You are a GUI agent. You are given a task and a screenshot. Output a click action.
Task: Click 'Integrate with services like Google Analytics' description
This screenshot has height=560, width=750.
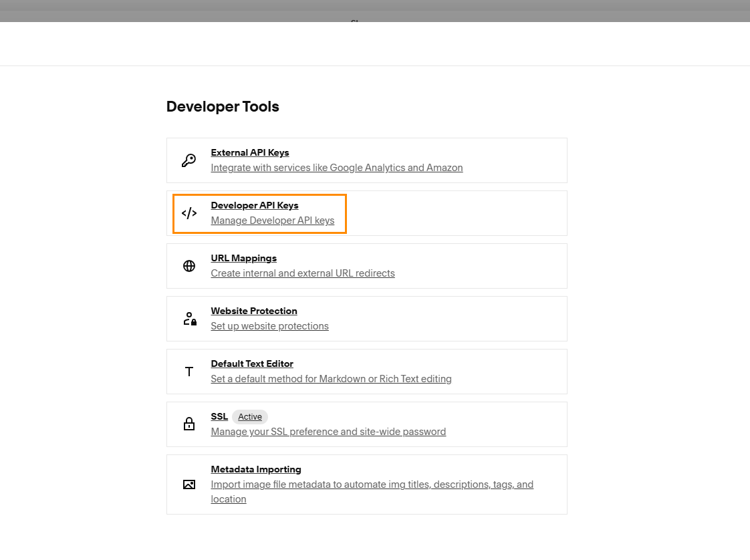[x=336, y=168]
